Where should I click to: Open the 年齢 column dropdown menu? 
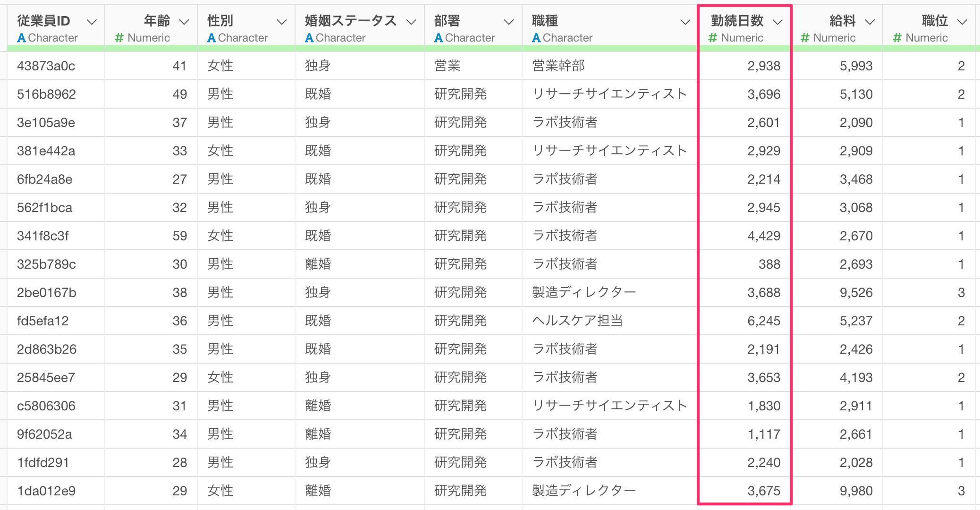[x=184, y=22]
